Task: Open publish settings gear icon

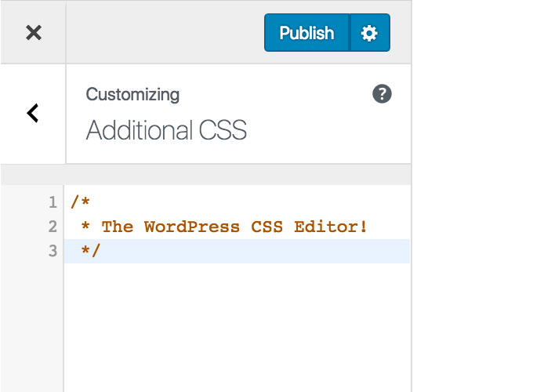Action: click(x=369, y=33)
